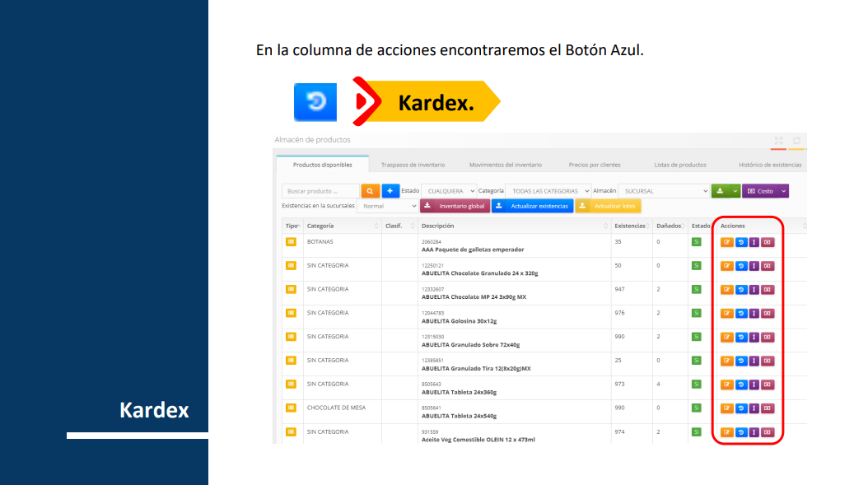Viewport: 868px width, 485px height.
Task: Open the 'Existencias en la sucursales' Normal dropdown
Action: [x=388, y=206]
